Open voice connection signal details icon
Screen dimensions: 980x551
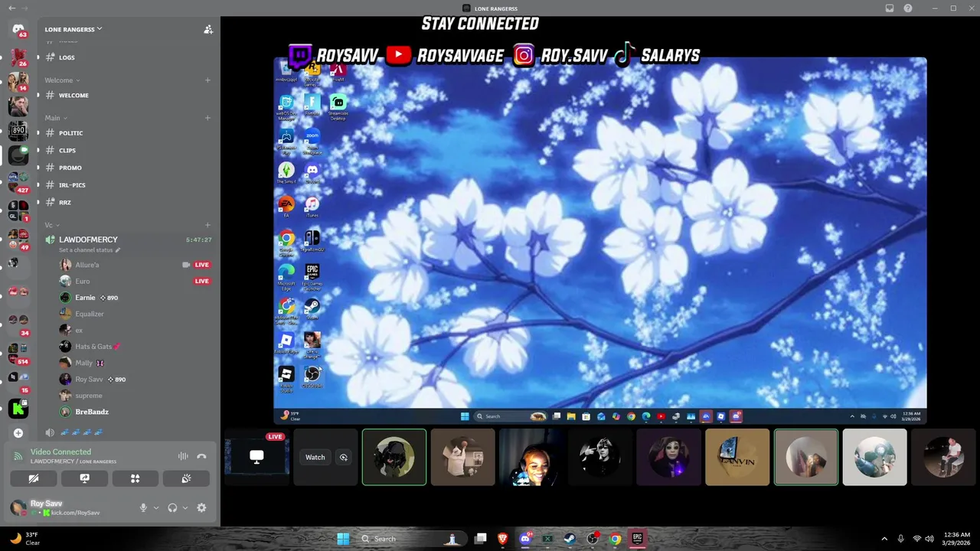[18, 456]
